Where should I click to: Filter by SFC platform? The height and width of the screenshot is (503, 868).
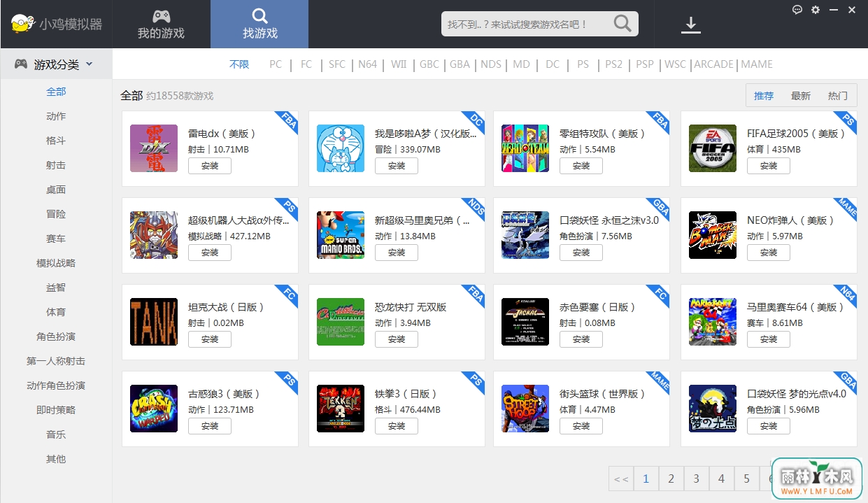pos(337,64)
